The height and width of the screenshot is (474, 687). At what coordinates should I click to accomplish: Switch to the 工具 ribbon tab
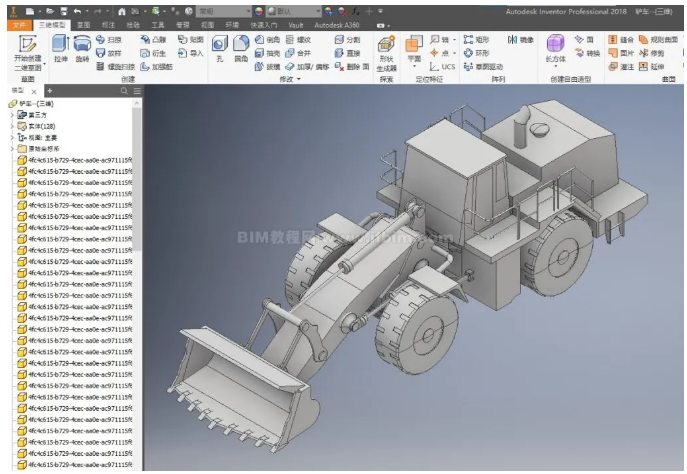[158, 25]
